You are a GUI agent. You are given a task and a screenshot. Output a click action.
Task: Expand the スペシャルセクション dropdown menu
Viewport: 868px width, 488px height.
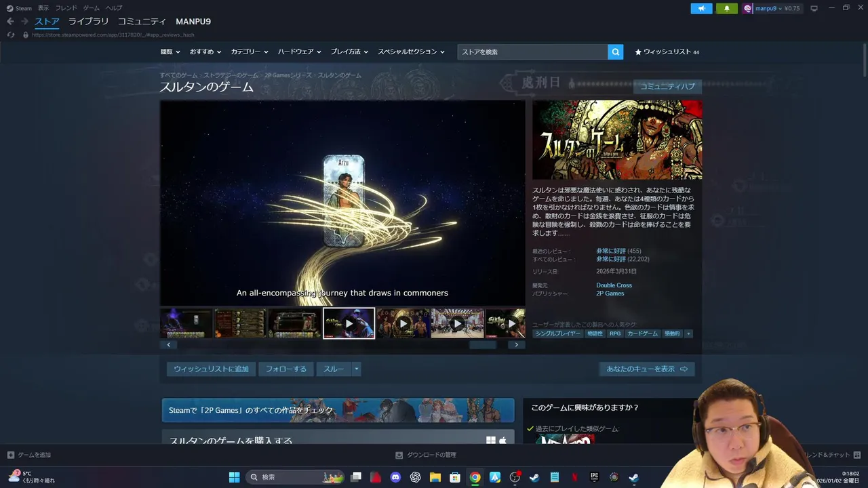411,52
